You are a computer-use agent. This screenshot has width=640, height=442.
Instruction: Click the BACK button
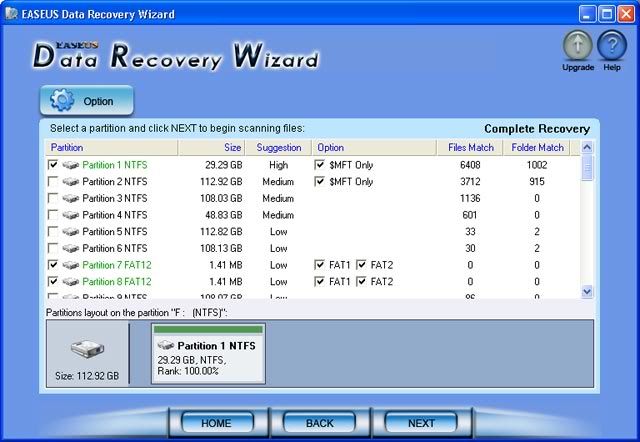coord(320,423)
